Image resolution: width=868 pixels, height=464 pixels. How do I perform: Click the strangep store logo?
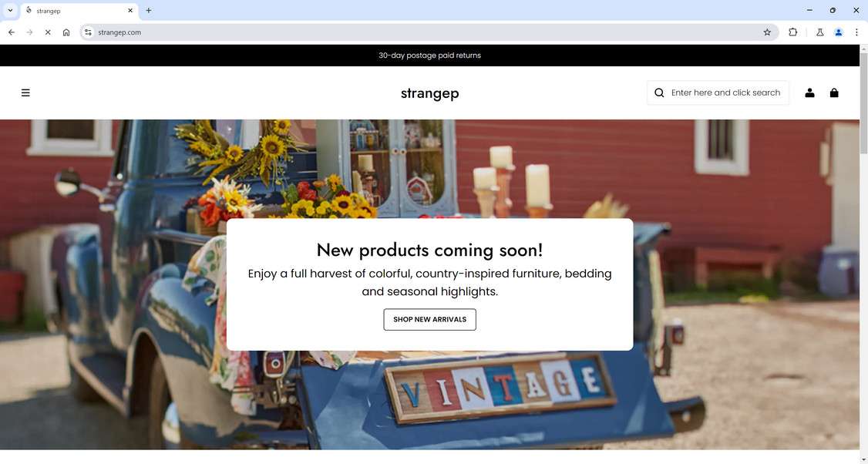point(429,93)
